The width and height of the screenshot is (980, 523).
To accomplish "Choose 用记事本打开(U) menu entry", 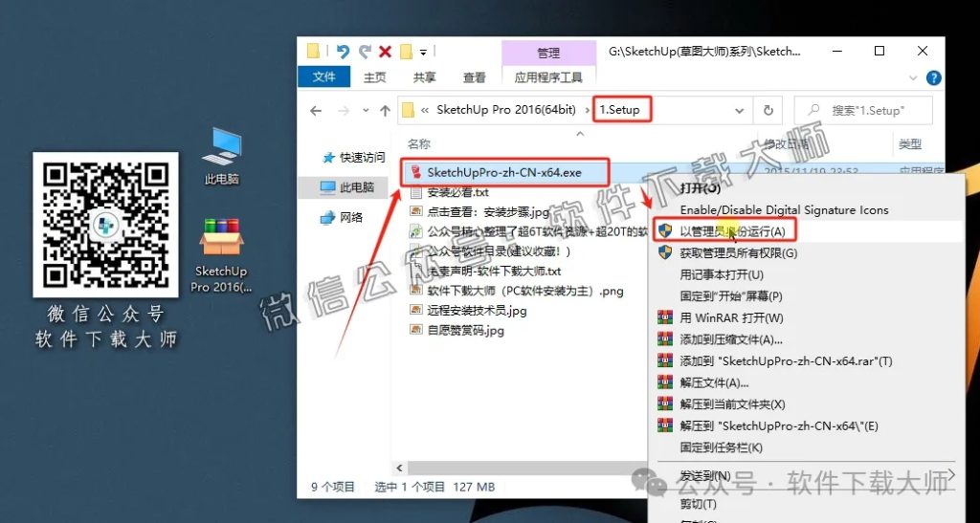I will tap(722, 274).
